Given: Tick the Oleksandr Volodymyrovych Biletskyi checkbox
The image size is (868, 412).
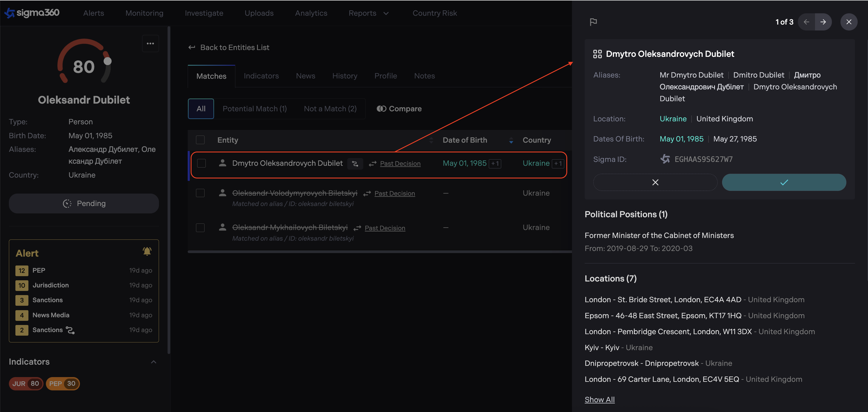Looking at the screenshot, I should click(200, 193).
